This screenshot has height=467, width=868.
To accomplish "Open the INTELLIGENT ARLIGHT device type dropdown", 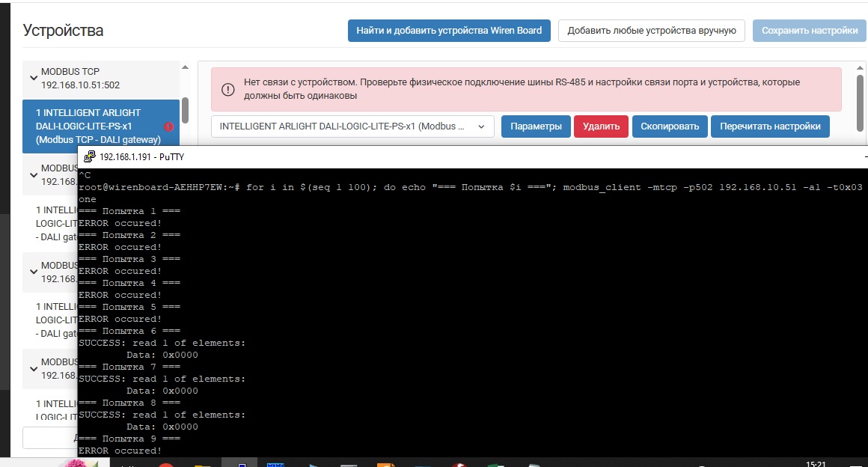I will point(352,126).
